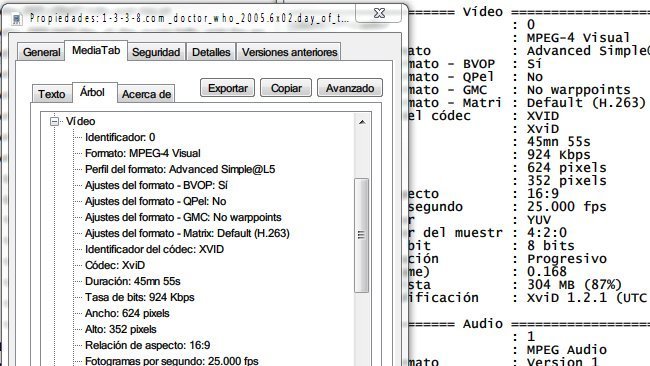Image resolution: width=650 pixels, height=366 pixels.
Task: Collapse the Vídeo tree node
Action: click(54, 121)
